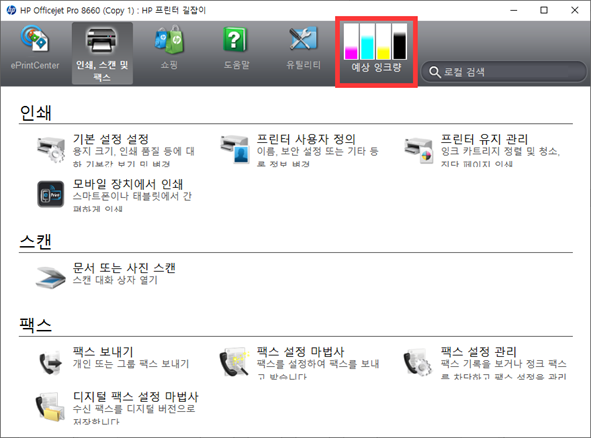Open the 쇼핑 shopping bags icon
591x438 pixels.
(169, 39)
